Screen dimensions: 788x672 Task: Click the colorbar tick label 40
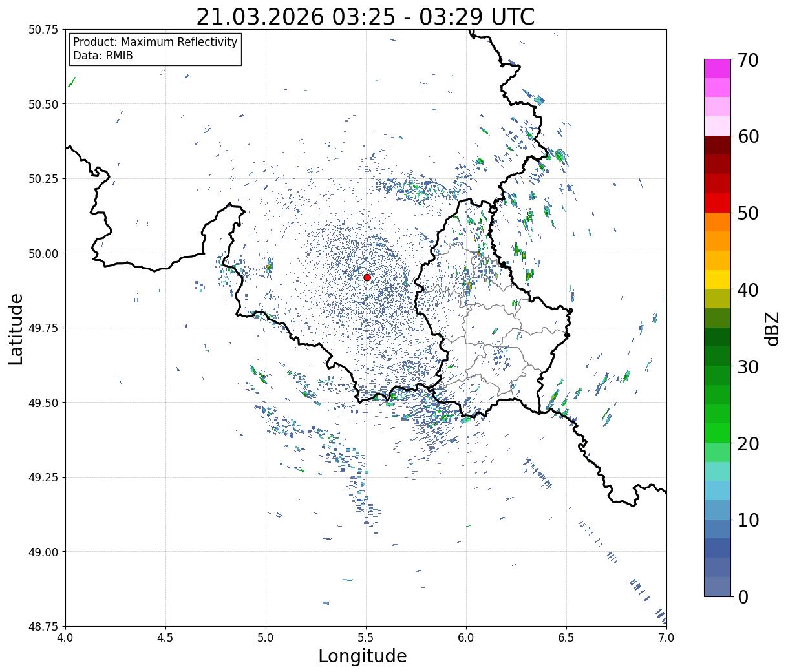pyautogui.click(x=748, y=289)
